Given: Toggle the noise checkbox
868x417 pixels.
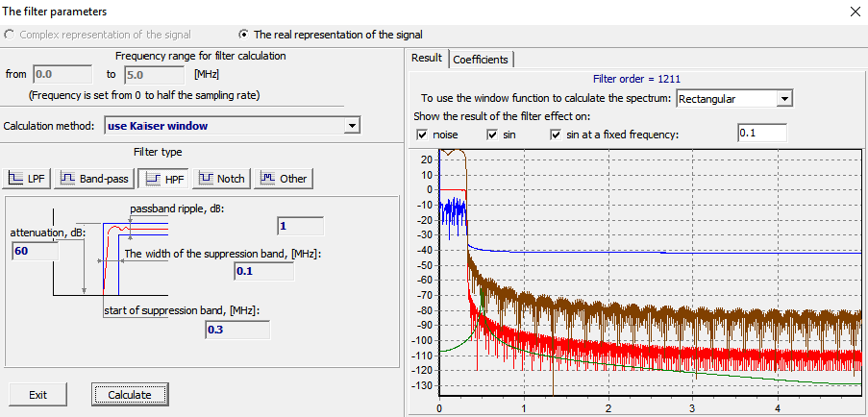Looking at the screenshot, I should pyautogui.click(x=422, y=135).
